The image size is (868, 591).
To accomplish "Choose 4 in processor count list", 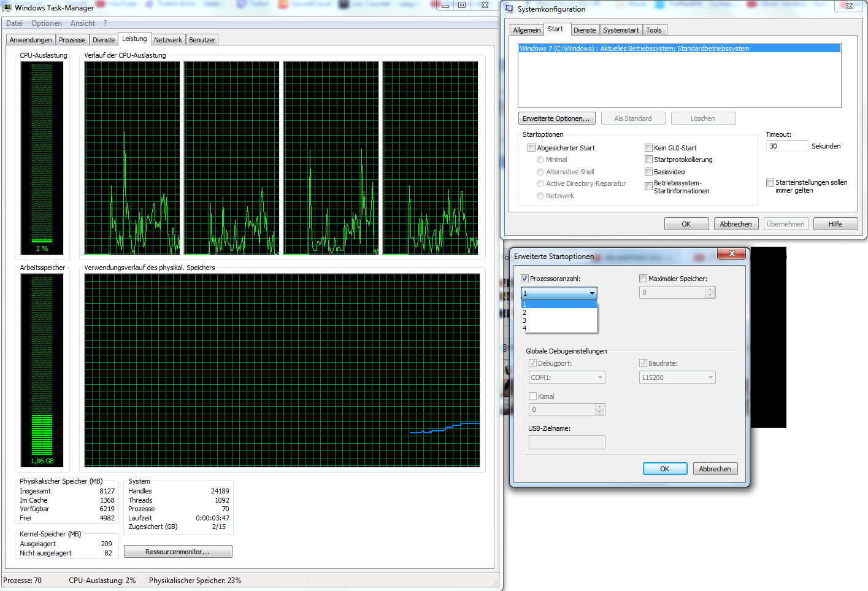I will point(559,328).
